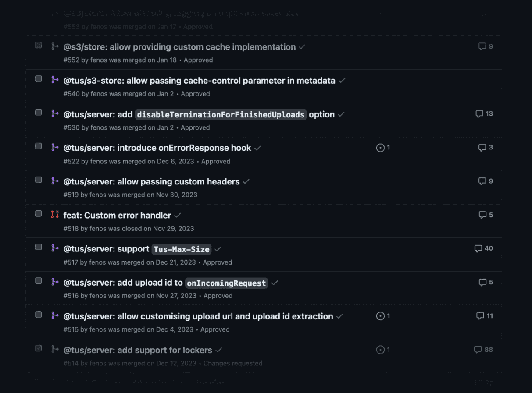Click the closed pull request icon for #518
The width and height of the screenshot is (532, 393).
pyautogui.click(x=55, y=214)
